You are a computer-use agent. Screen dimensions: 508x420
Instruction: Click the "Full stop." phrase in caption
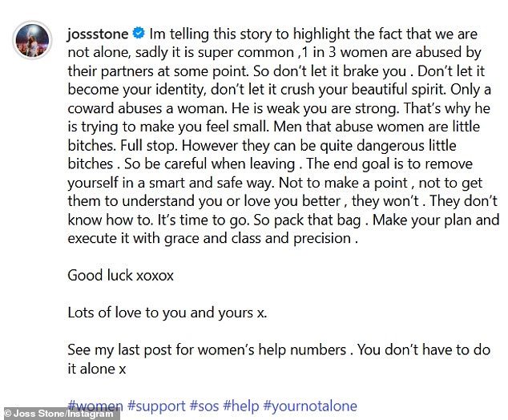click(x=149, y=146)
